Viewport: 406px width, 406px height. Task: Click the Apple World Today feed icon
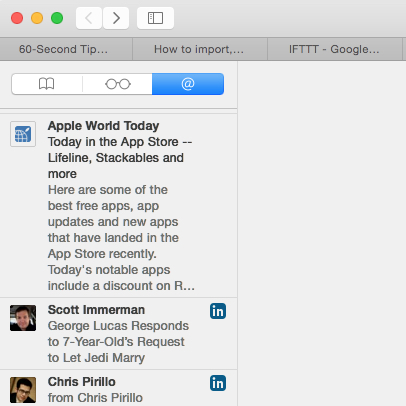point(23,134)
